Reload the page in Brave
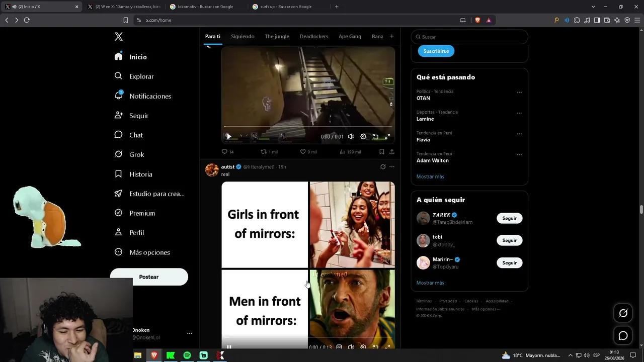This screenshot has width=644, height=362. point(27,20)
